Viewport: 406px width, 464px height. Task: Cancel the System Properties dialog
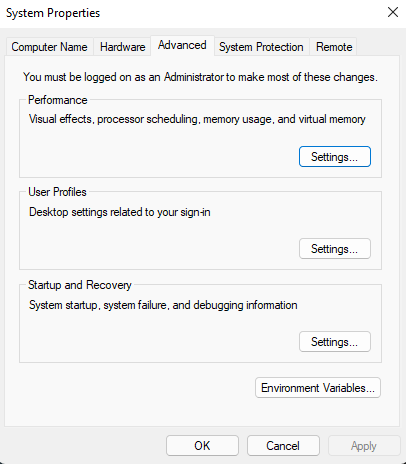(283, 446)
